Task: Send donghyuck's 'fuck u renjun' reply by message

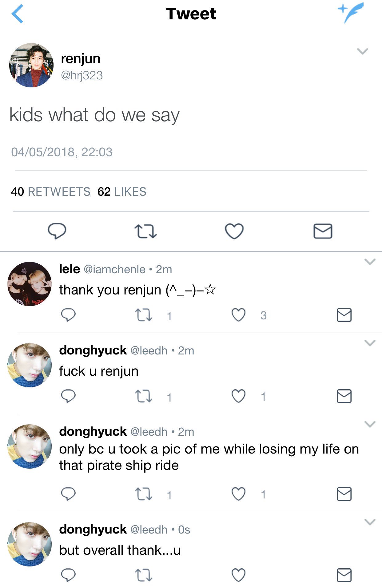Action: pos(344,396)
